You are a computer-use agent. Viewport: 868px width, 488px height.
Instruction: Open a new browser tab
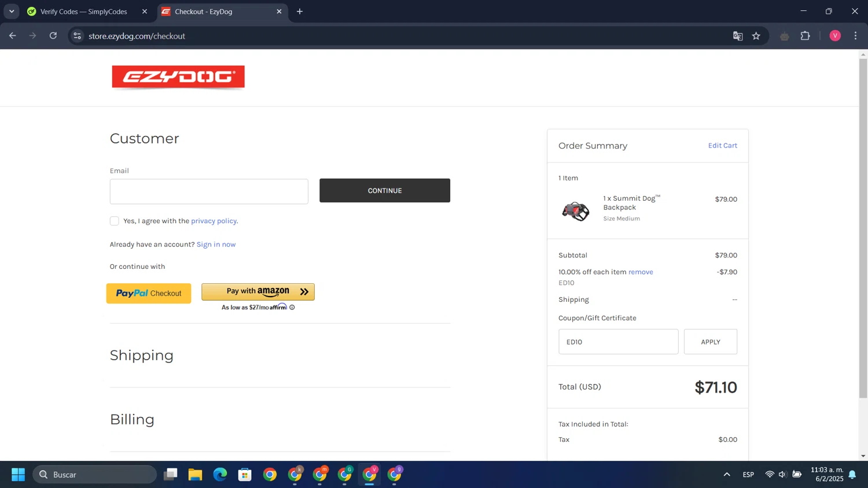coord(300,12)
